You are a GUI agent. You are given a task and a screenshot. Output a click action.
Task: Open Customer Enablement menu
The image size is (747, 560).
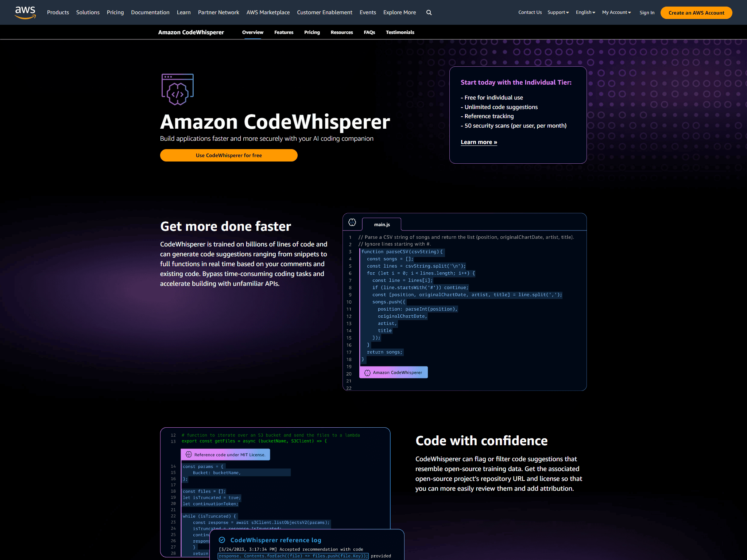tap(325, 12)
